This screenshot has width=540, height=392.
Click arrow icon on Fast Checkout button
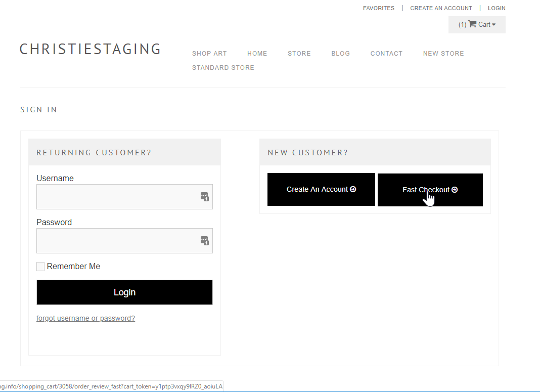pyautogui.click(x=455, y=190)
